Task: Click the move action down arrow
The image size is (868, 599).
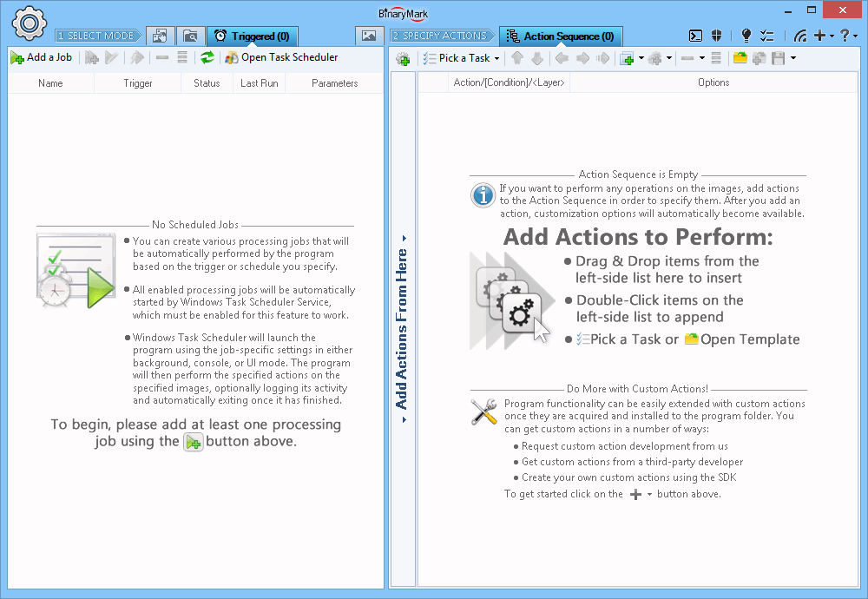Action: point(537,58)
